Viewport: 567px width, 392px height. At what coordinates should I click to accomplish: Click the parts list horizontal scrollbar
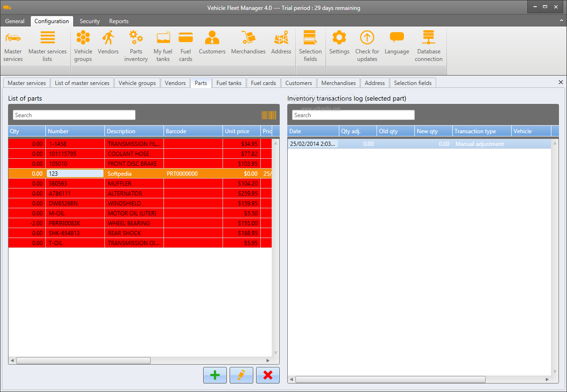coord(83,360)
